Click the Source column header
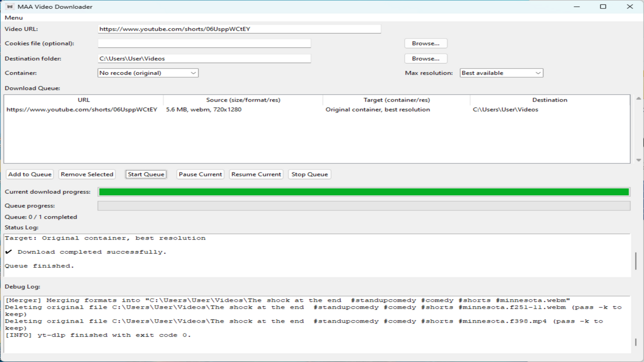The height and width of the screenshot is (362, 644). [x=243, y=100]
